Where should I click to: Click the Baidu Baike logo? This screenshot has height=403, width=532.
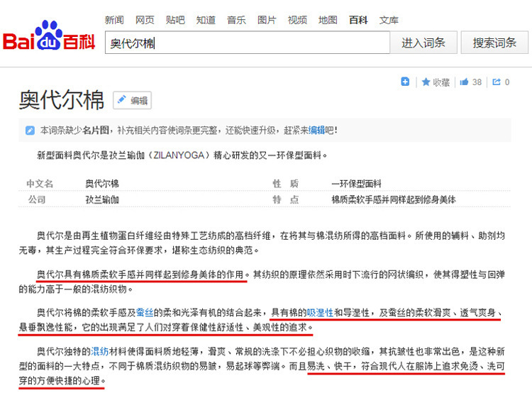point(49,36)
